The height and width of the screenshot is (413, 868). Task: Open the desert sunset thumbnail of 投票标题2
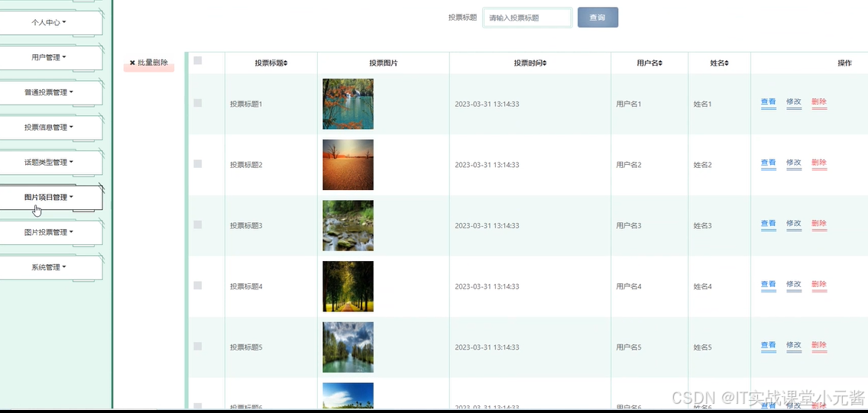coord(348,165)
